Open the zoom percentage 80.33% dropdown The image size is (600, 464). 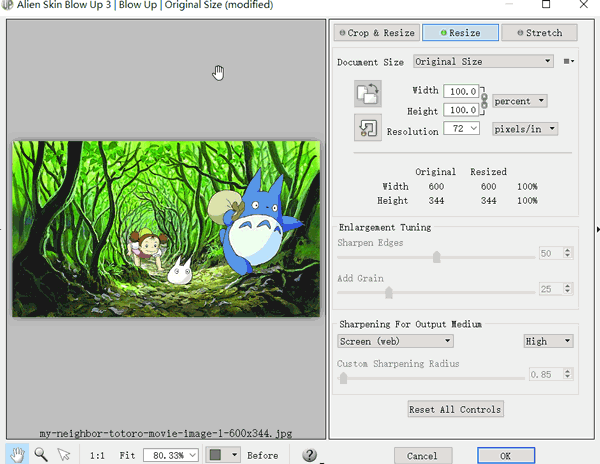pyautogui.click(x=171, y=455)
